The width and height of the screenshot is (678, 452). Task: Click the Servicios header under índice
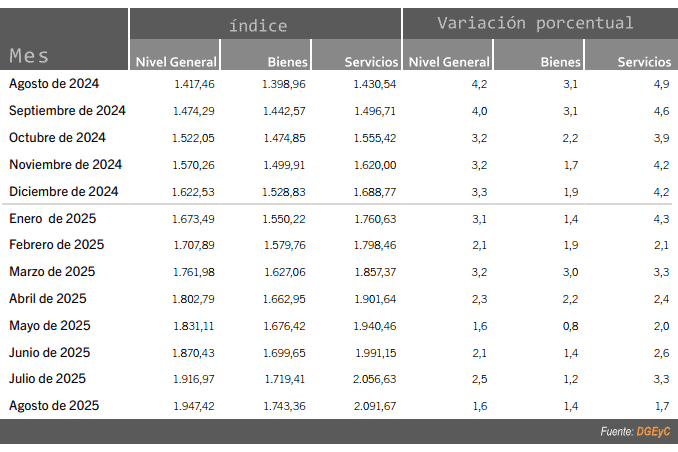[371, 62]
